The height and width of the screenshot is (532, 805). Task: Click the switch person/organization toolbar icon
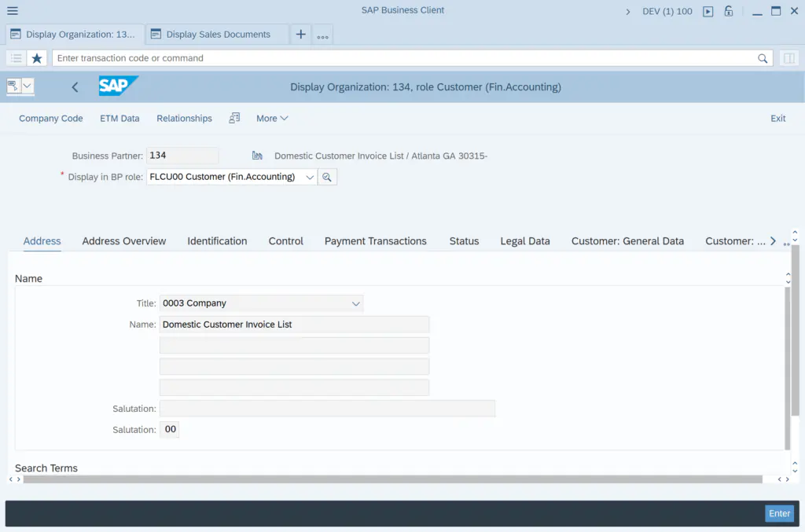pos(234,118)
